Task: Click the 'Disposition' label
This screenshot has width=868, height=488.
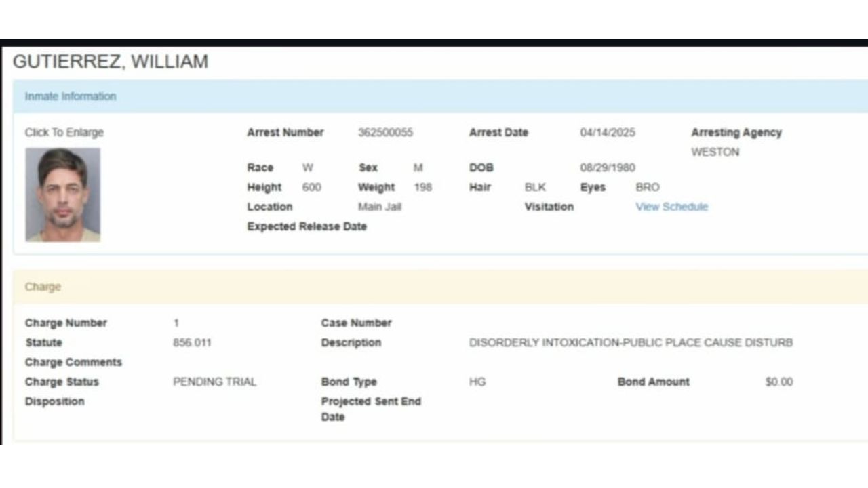Action: point(55,401)
